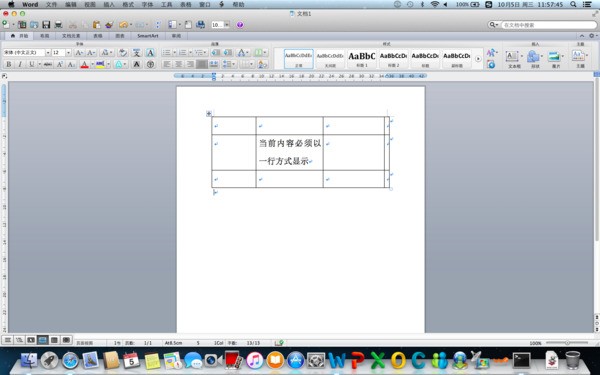
Task: Click the Shrink Font A icon
Action: (x=91, y=52)
